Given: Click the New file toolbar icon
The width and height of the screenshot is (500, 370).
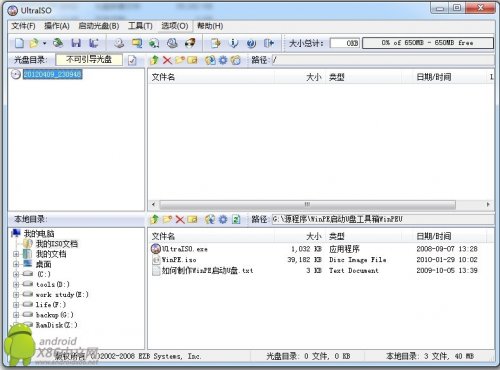Looking at the screenshot, I should 19,43.
